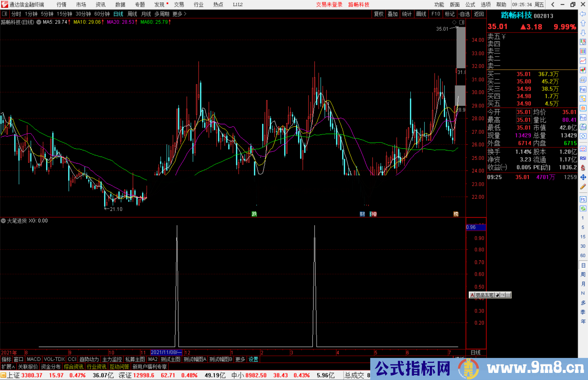Click the 2021/11/08 date marker on timeline
The height and width of the screenshot is (380, 588).
click(x=166, y=352)
